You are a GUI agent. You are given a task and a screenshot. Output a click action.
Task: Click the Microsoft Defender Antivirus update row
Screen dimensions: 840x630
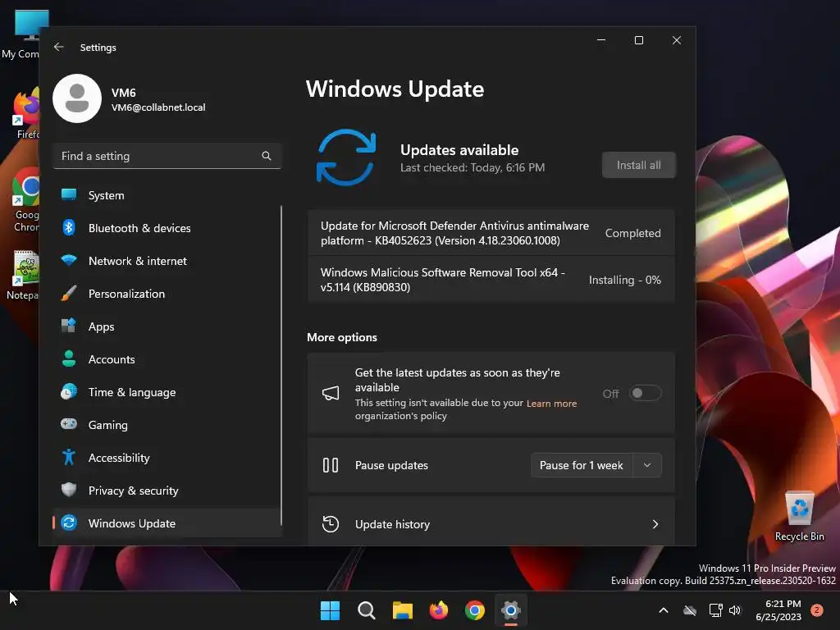(x=491, y=233)
